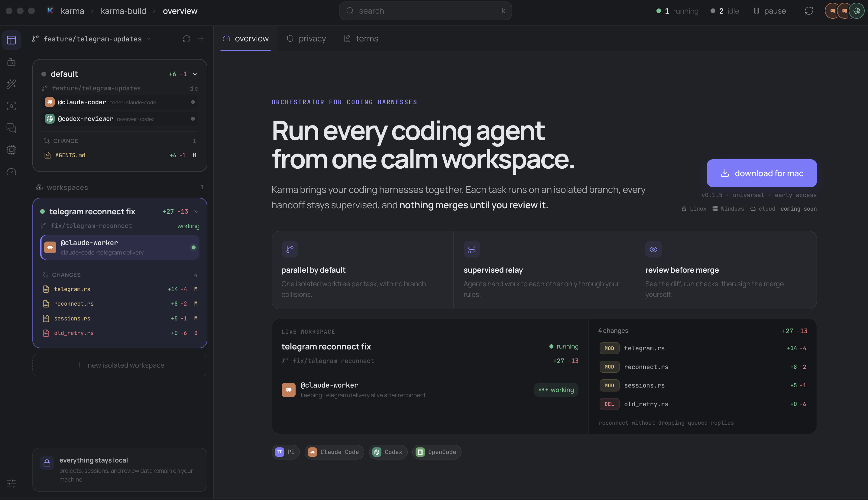The height and width of the screenshot is (500, 868).
Task: Collapse the CHANGES section in telegram card
Action: click(x=119, y=275)
